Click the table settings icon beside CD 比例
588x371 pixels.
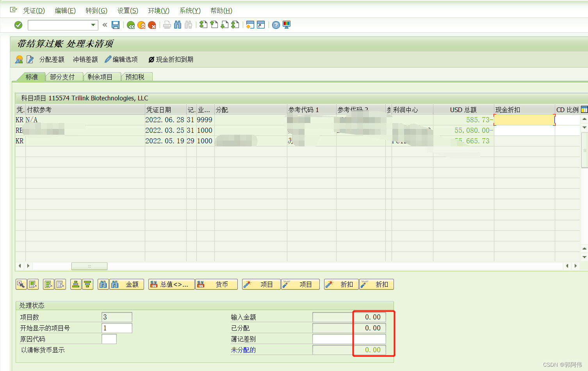pos(584,109)
